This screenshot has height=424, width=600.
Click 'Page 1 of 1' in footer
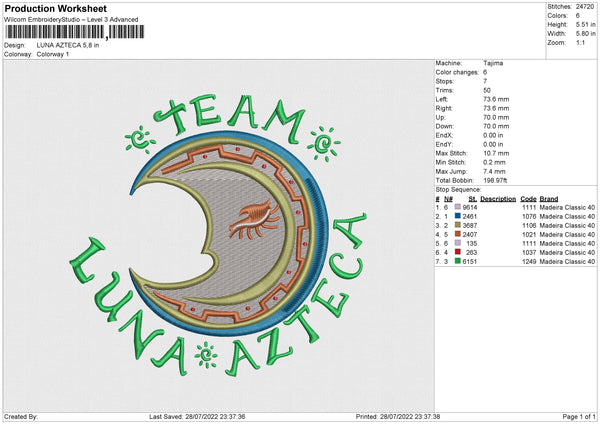click(x=579, y=416)
